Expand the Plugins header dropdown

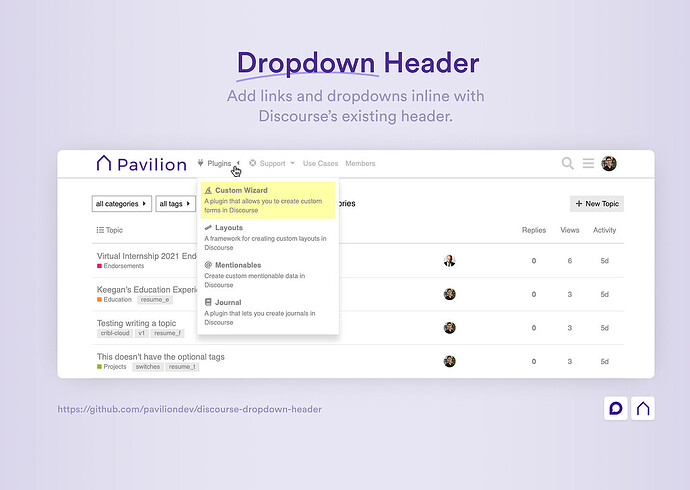219,163
